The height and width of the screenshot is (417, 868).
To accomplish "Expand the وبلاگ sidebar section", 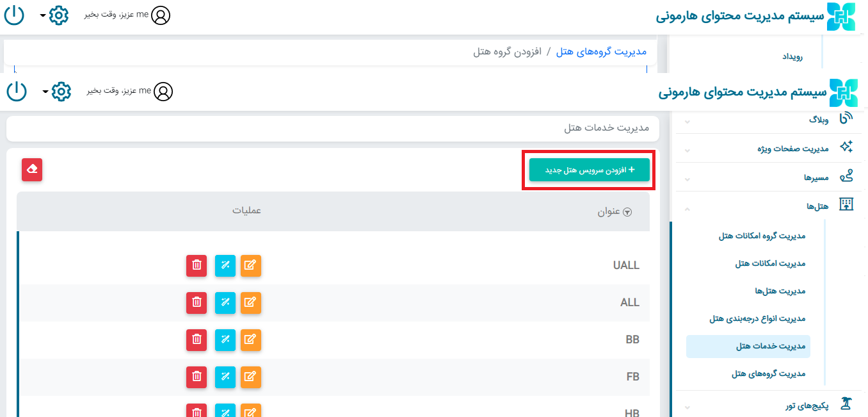I will coord(819,120).
